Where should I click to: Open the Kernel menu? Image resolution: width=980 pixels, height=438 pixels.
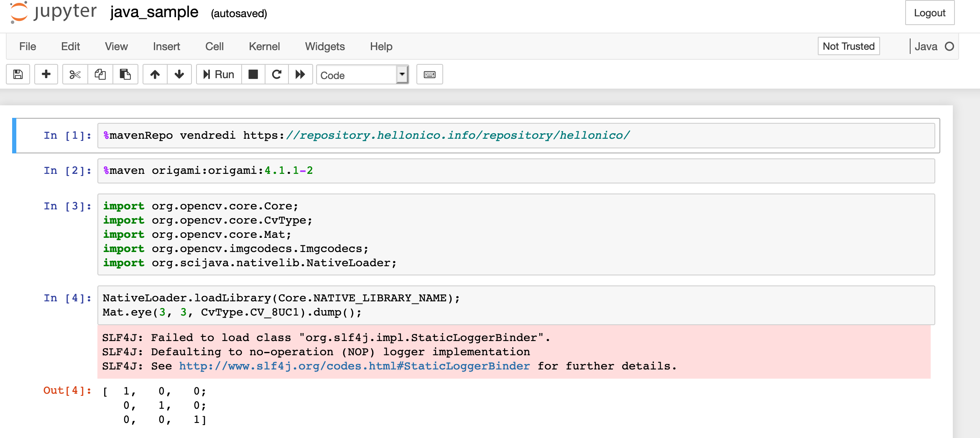264,46
